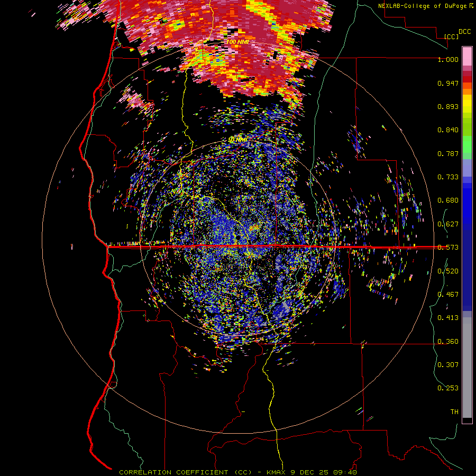This screenshot has height=476, width=476.
Task: Click the 0.947 scale value
Action: click(x=448, y=83)
